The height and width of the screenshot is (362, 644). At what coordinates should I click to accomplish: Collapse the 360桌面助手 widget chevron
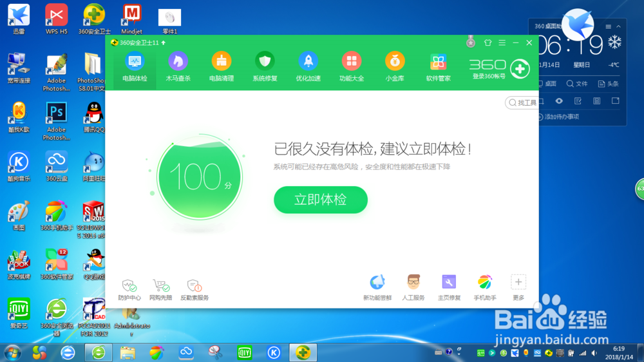click(x=618, y=26)
